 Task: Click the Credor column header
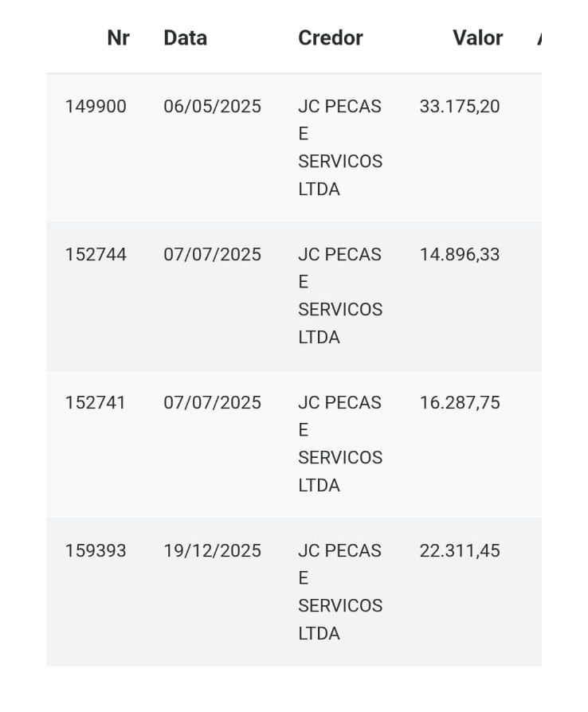330,37
